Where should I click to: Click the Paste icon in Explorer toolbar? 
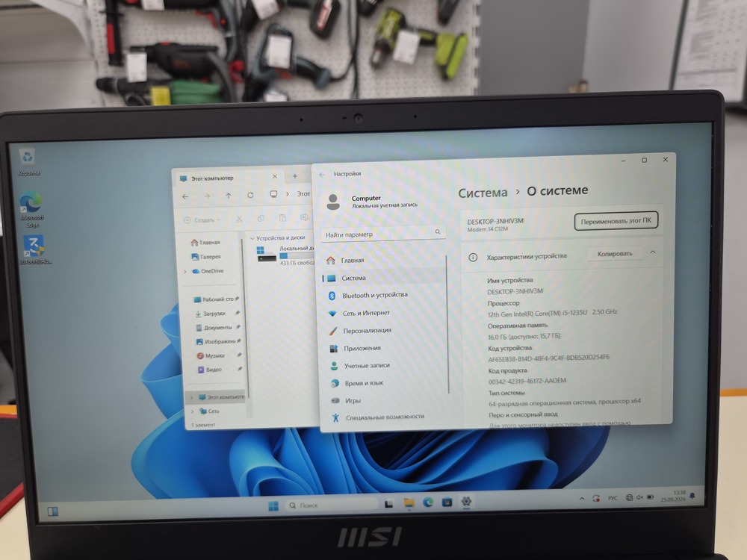click(282, 218)
